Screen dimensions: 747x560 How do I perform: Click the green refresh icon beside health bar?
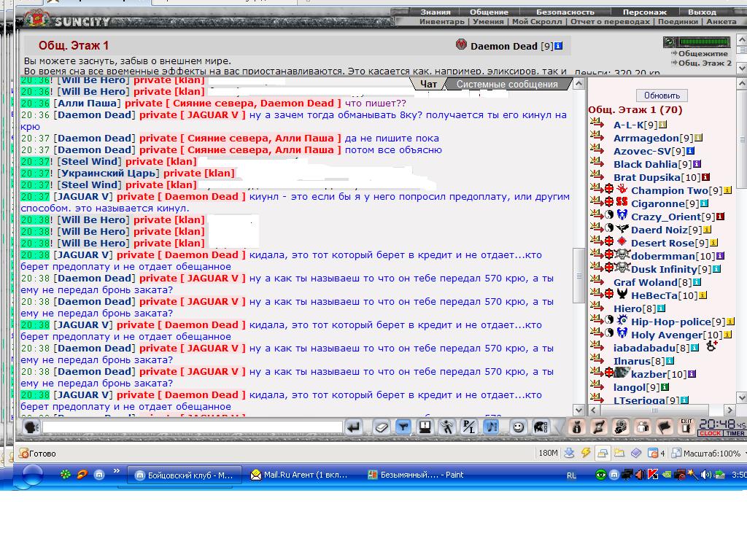pyautogui.click(x=670, y=42)
